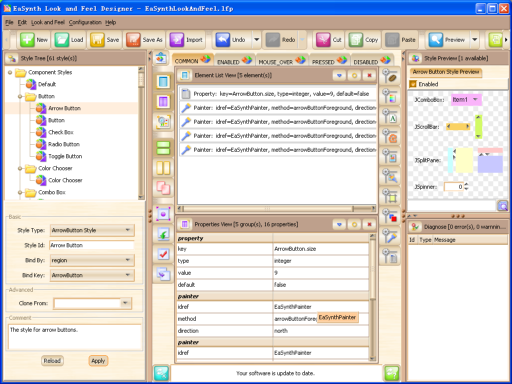Open the Help menu
Viewport: 512px width, 384px height.
click(111, 22)
